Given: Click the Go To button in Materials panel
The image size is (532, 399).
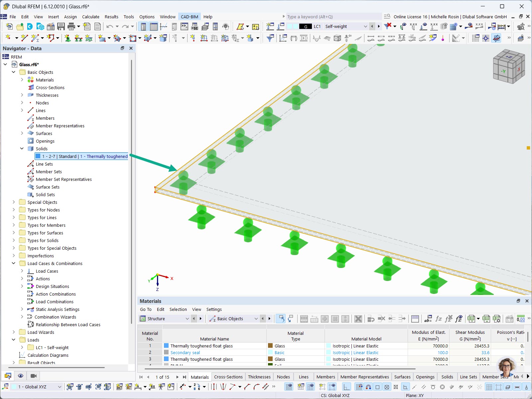Looking at the screenshot, I should point(146,309).
